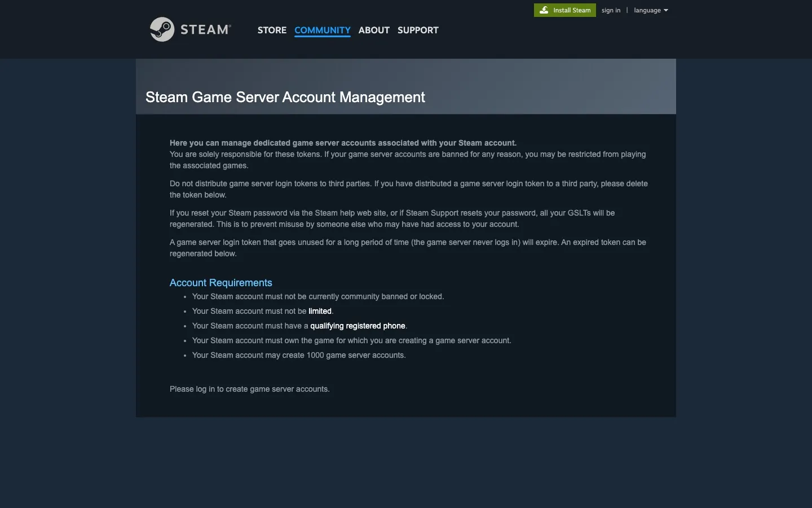Screen dimensions: 812x508
Task: Click the Steam logo icon
Action: (x=162, y=29)
